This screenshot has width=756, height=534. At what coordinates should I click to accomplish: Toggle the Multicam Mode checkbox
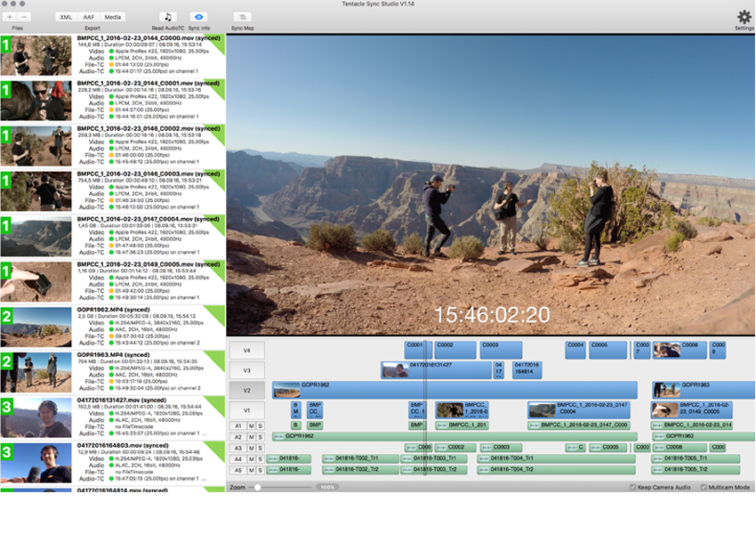[704, 488]
